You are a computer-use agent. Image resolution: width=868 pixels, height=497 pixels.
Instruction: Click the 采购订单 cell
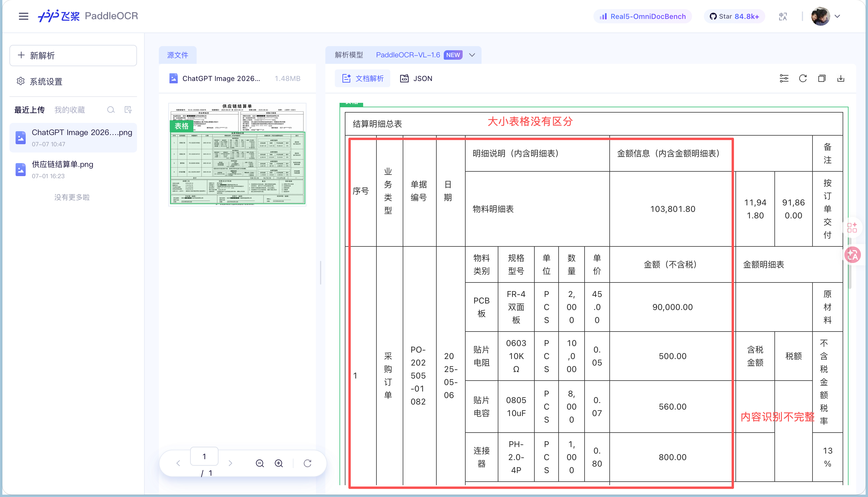pyautogui.click(x=390, y=376)
